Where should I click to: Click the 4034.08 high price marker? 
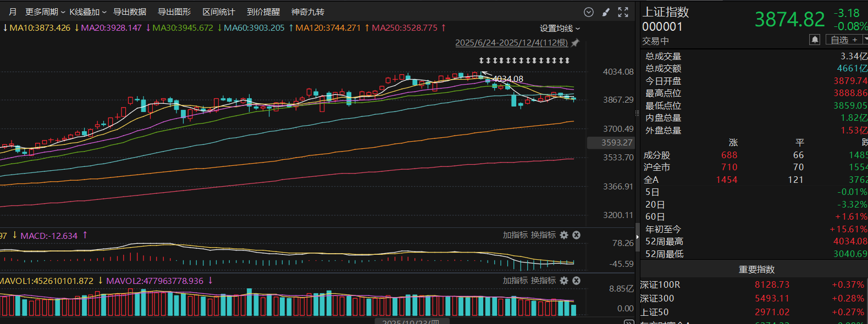click(x=507, y=79)
